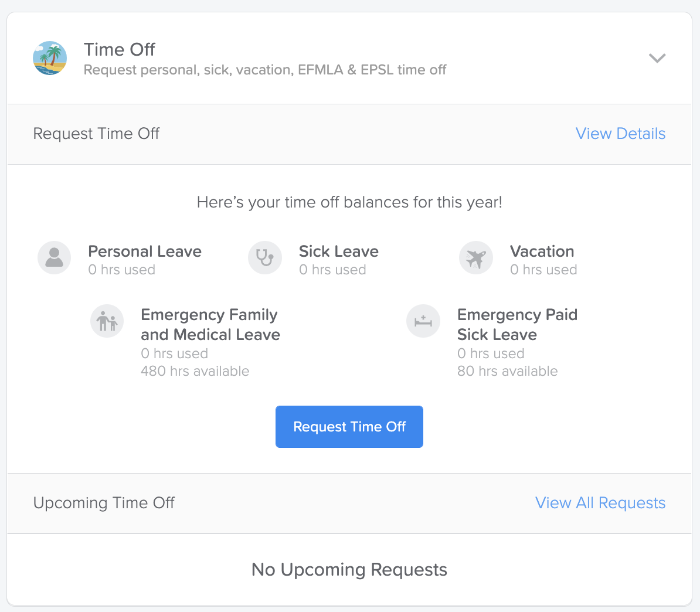The width and height of the screenshot is (700, 612).
Task: Click the EPSL 80 hrs available text
Action: (507, 371)
